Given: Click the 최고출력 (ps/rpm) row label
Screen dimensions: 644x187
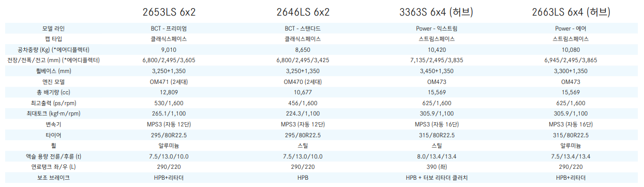Looking at the screenshot, I should click(54, 103).
